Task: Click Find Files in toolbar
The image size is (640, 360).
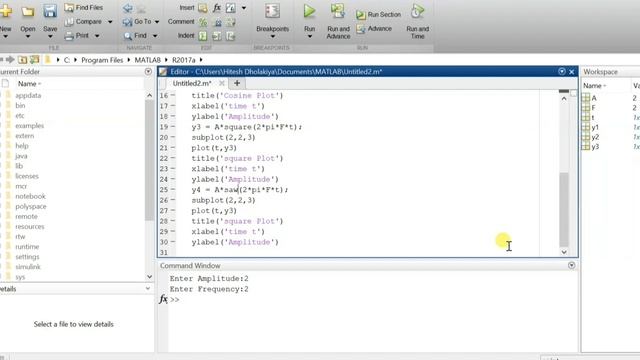Action: click(84, 7)
